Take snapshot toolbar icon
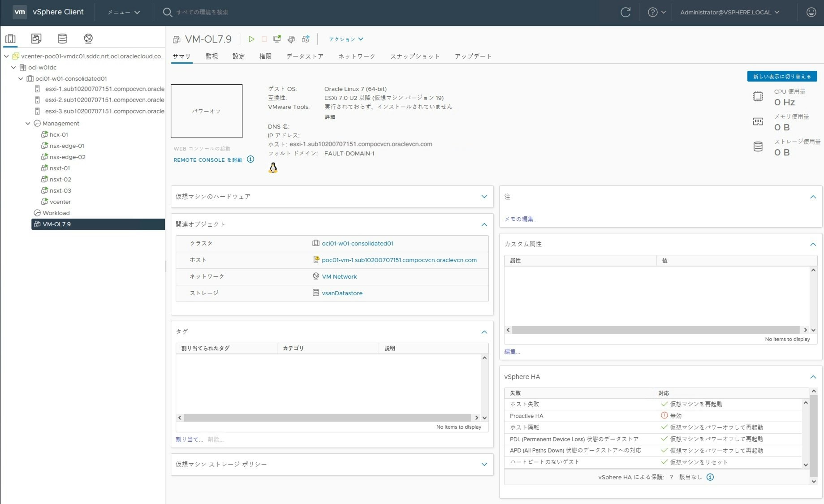This screenshot has width=824, height=504. pyautogui.click(x=306, y=39)
